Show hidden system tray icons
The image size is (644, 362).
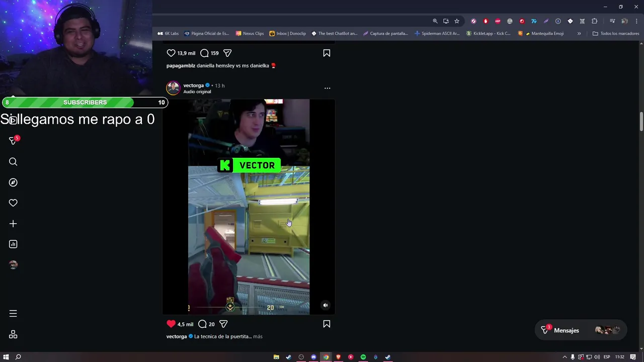coord(565,357)
